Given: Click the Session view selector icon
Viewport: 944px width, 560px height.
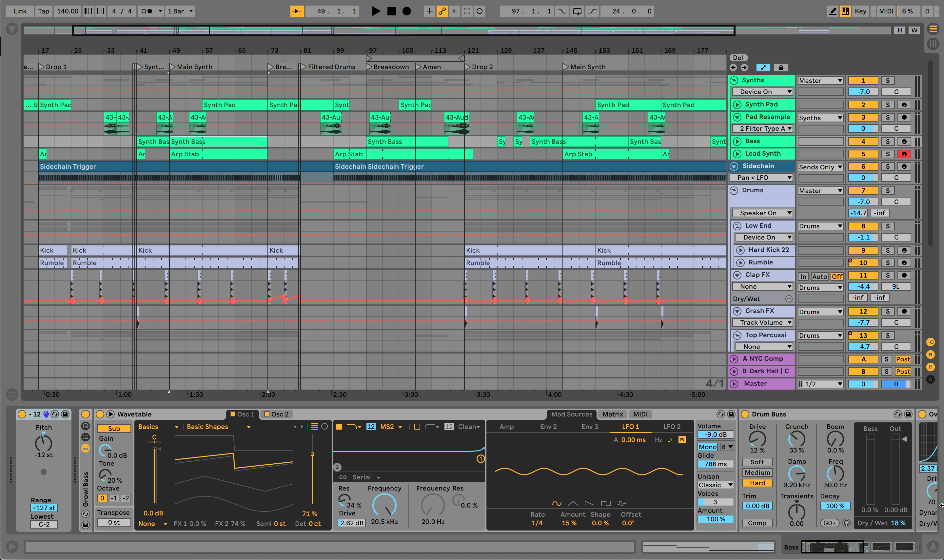Looking at the screenshot, I should (x=933, y=44).
